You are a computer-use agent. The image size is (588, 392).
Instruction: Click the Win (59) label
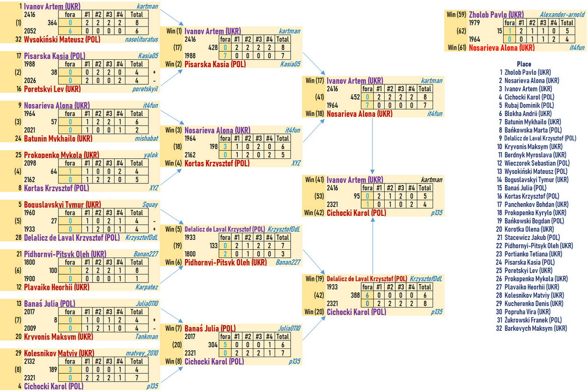(456, 14)
